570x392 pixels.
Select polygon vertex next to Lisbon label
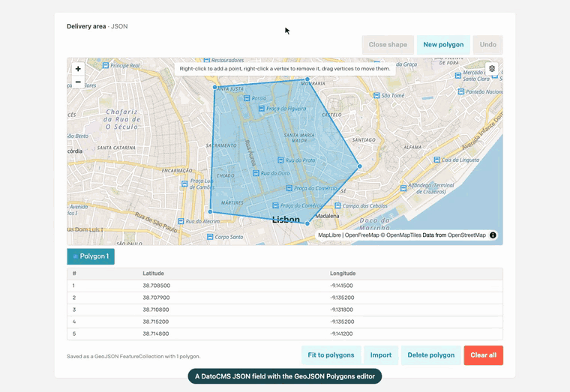[307, 223]
